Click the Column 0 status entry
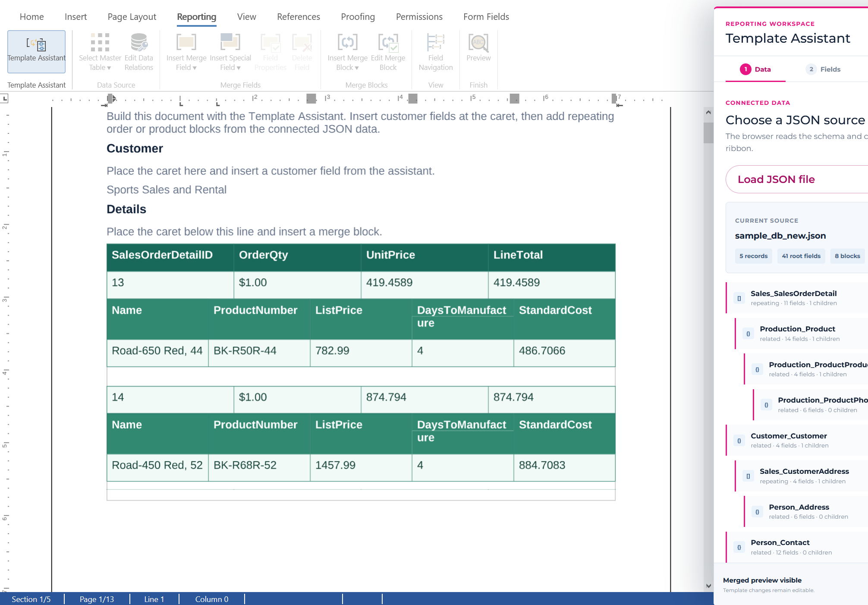The image size is (868, 605). [212, 599]
